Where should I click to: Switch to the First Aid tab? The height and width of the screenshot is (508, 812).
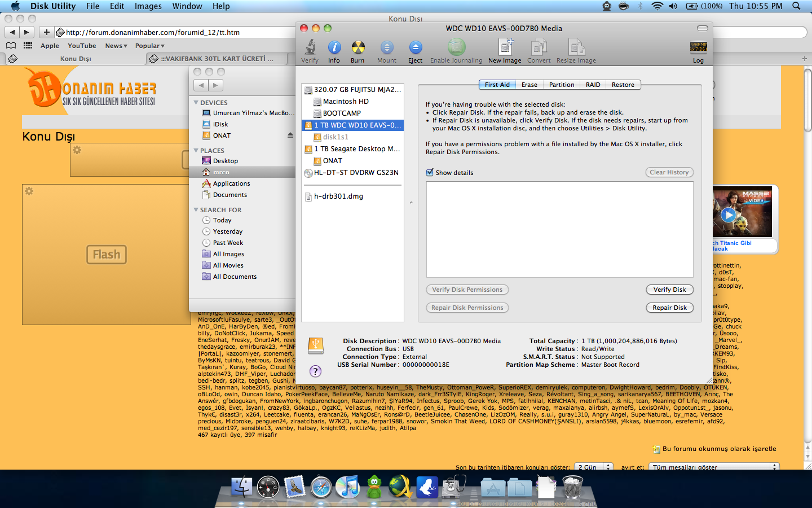coord(497,85)
